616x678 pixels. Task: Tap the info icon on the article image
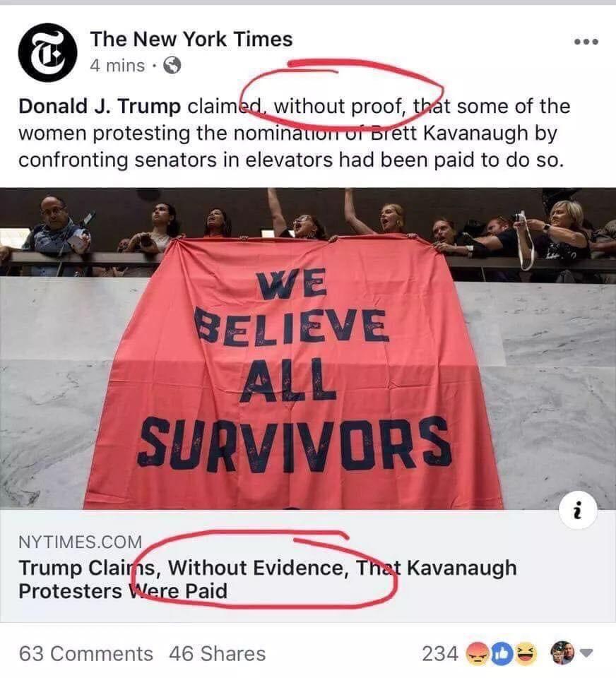click(x=578, y=511)
